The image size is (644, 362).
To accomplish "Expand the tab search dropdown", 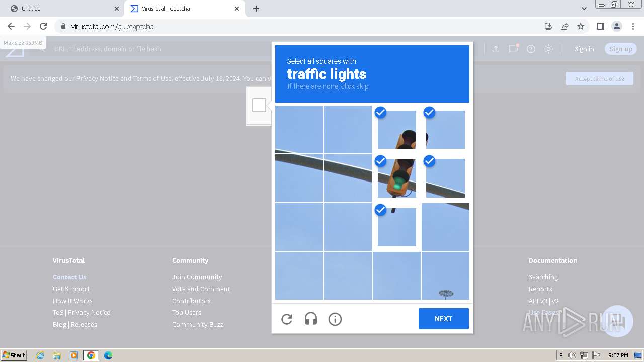I will 584,9.
